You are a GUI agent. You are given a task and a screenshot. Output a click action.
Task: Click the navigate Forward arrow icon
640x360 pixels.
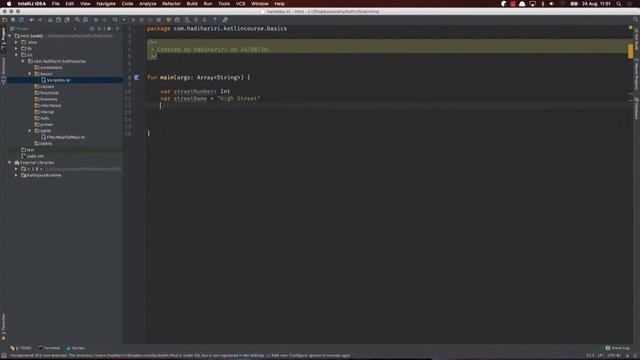click(104, 20)
